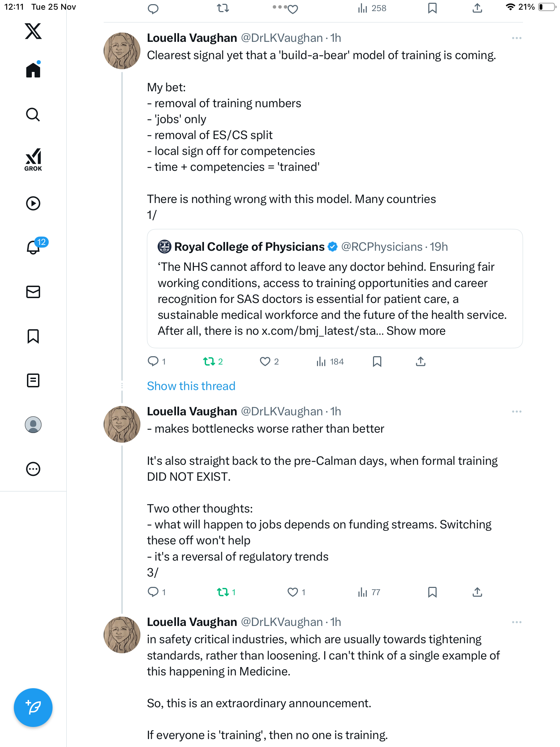Open direct messages envelope icon
Image resolution: width=560 pixels, height=747 pixels.
(33, 292)
